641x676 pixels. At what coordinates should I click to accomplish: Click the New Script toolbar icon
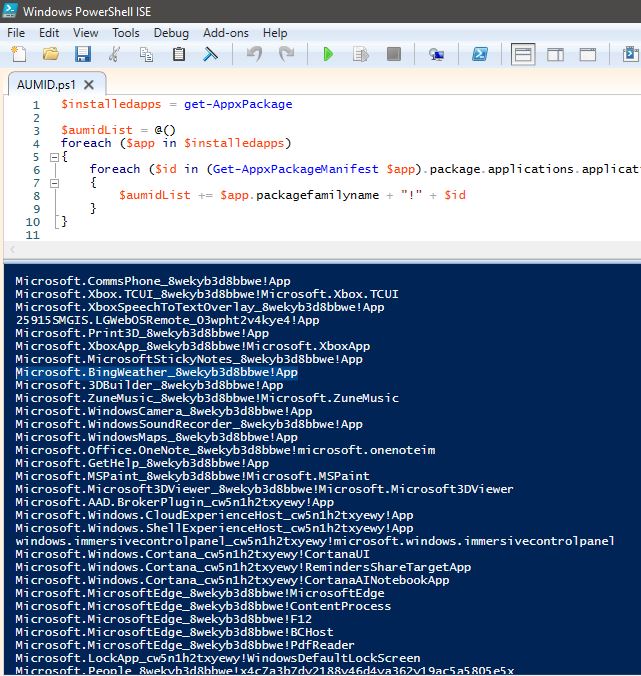(19, 54)
